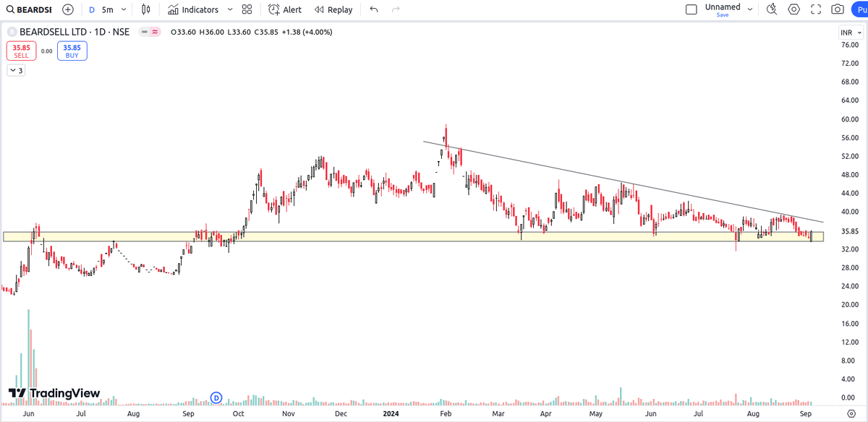Open the candlestick chart type selector
The width and height of the screenshot is (868, 422).
(x=147, y=9)
